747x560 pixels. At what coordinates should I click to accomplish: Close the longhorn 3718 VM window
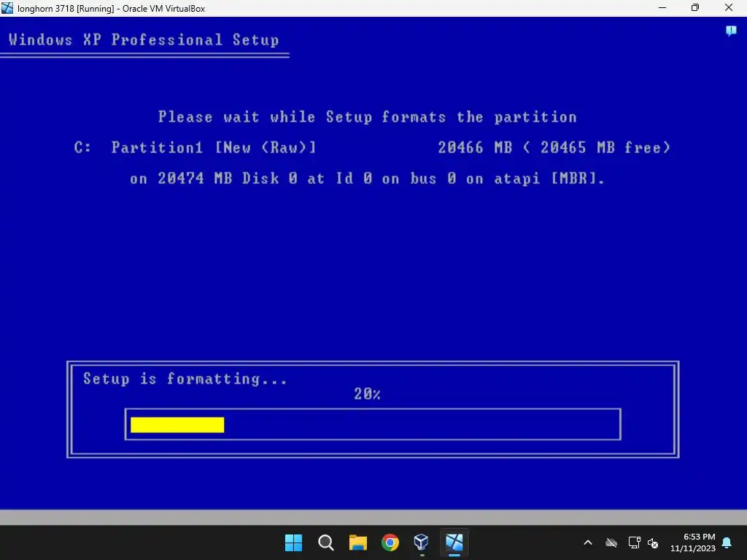click(729, 8)
